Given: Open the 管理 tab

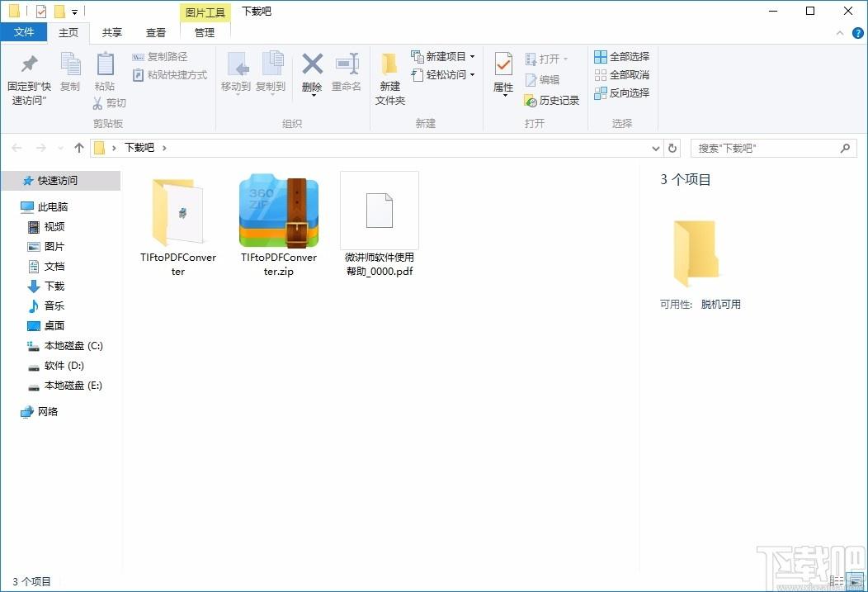Looking at the screenshot, I should point(205,33).
